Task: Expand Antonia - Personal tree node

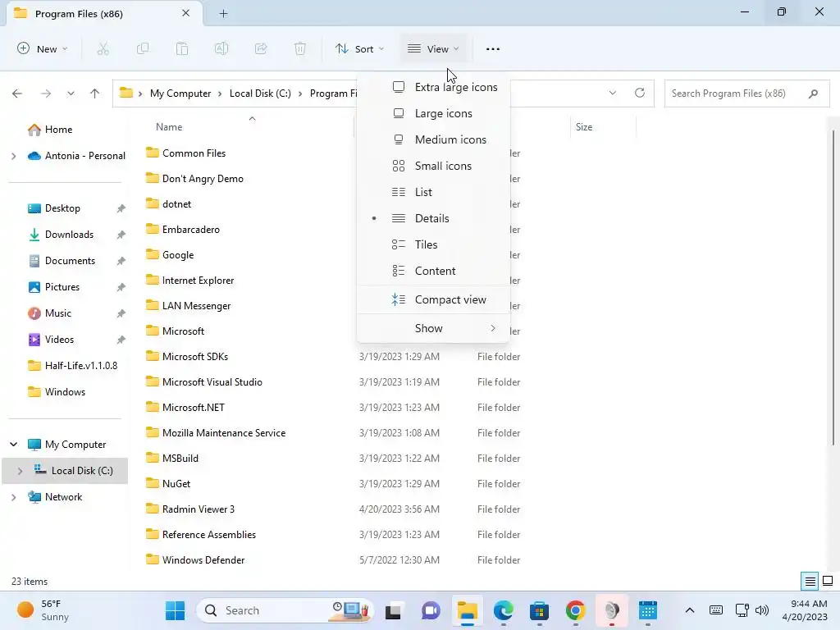Action: pos(13,156)
